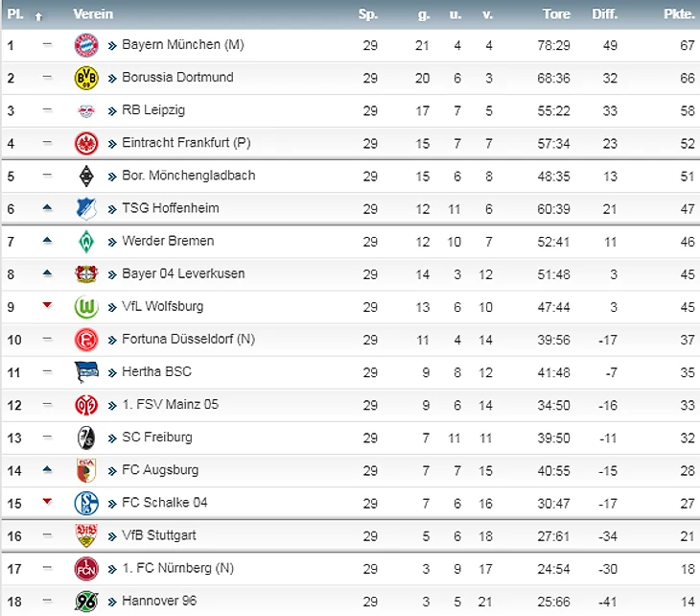Screen dimensions: 700x616
Task: Click the Hertha BSC flag logo
Action: click(x=86, y=372)
